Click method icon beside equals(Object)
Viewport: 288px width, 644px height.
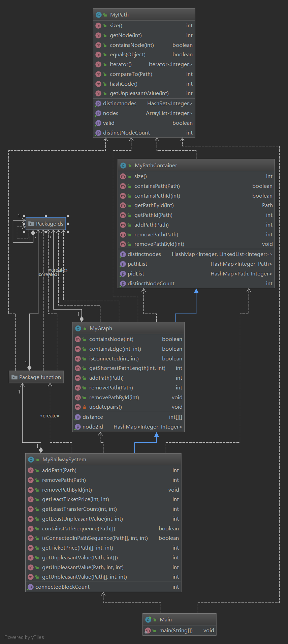[98, 55]
